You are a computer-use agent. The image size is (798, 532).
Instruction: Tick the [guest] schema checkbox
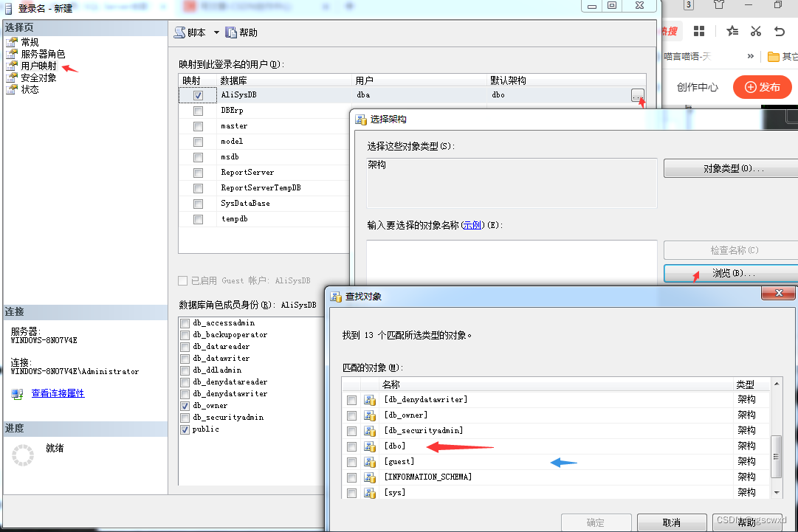point(351,463)
